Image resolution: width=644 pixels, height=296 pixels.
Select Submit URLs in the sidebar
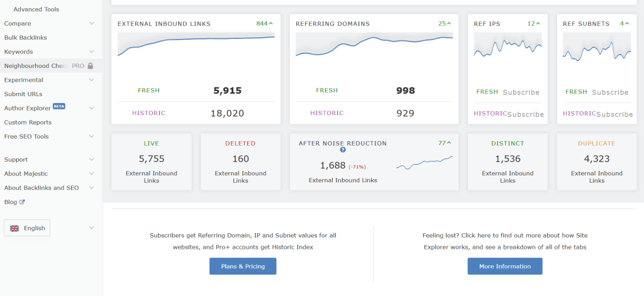(x=23, y=94)
